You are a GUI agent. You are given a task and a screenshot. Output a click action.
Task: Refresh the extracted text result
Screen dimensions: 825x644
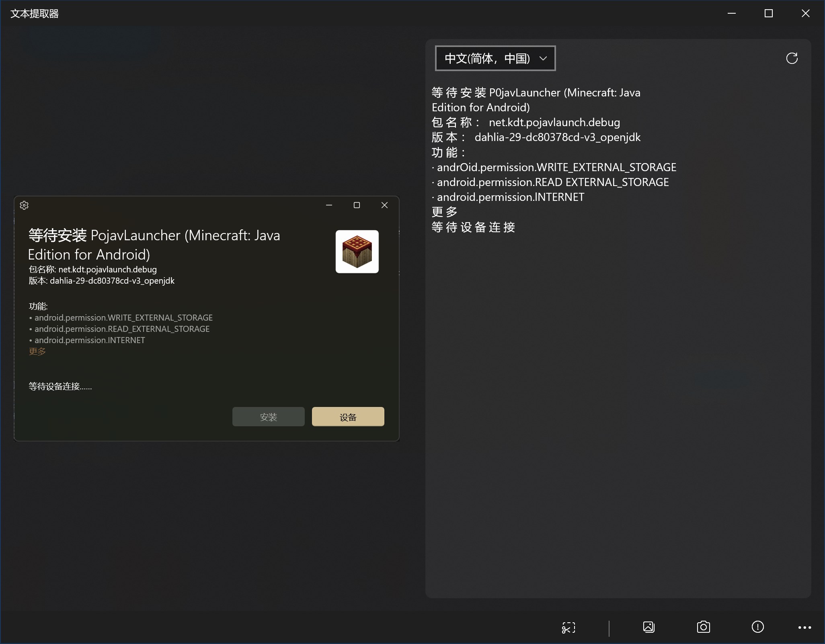click(792, 58)
